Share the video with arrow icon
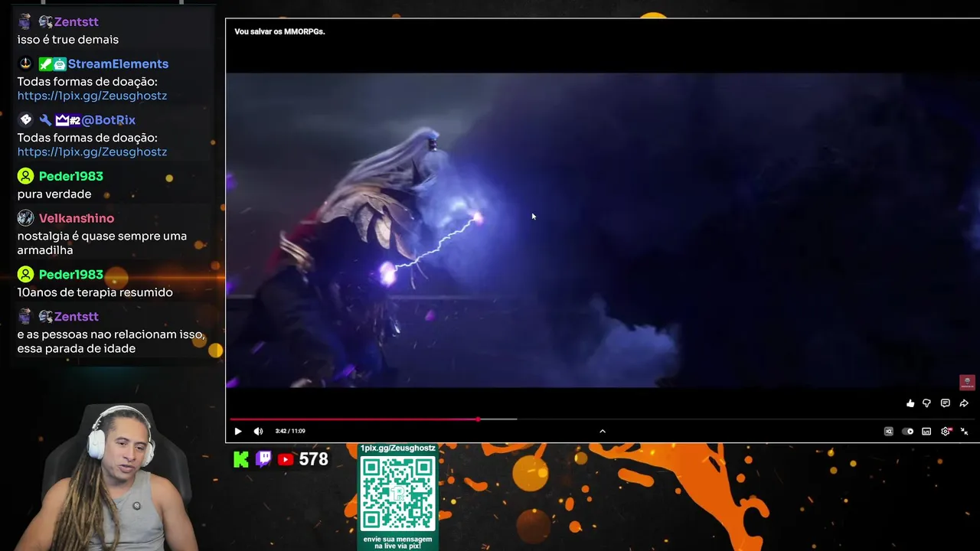 [964, 403]
